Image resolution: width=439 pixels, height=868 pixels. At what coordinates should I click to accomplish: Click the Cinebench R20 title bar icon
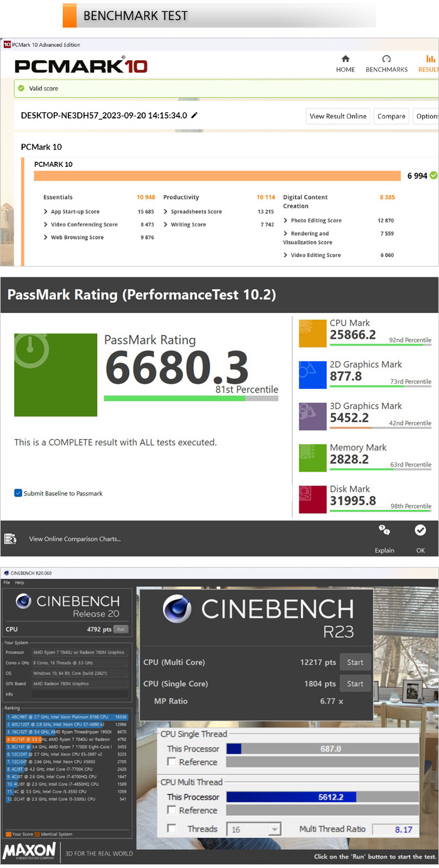click(6, 573)
